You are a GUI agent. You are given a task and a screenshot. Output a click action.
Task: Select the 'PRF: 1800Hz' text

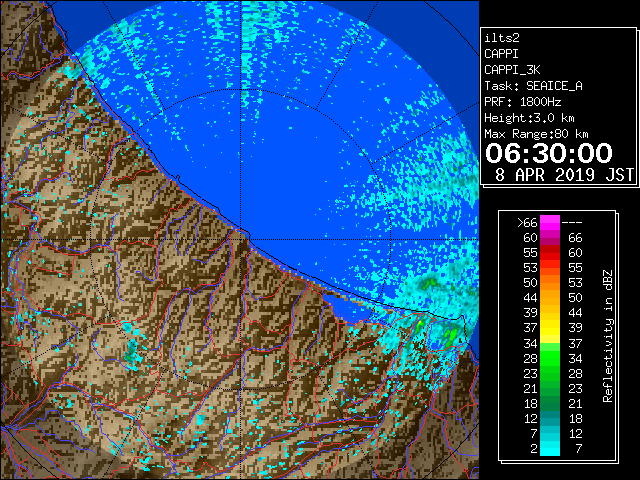(522, 102)
